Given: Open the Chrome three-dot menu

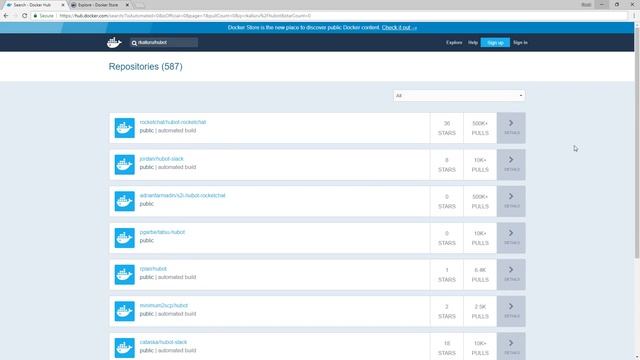Looking at the screenshot, I should (634, 16).
